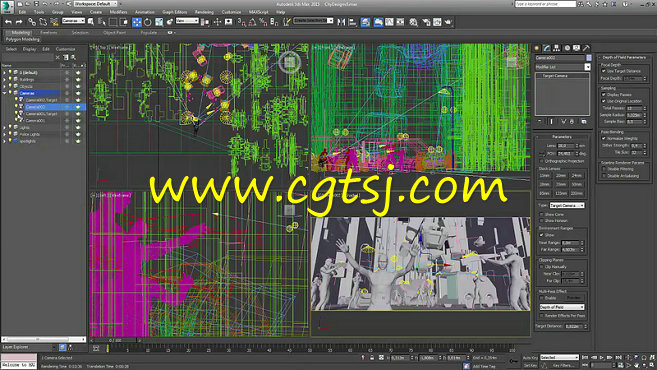The height and width of the screenshot is (370, 657).
Task: Open the Mirror tool in toolbar
Action: pos(341,22)
